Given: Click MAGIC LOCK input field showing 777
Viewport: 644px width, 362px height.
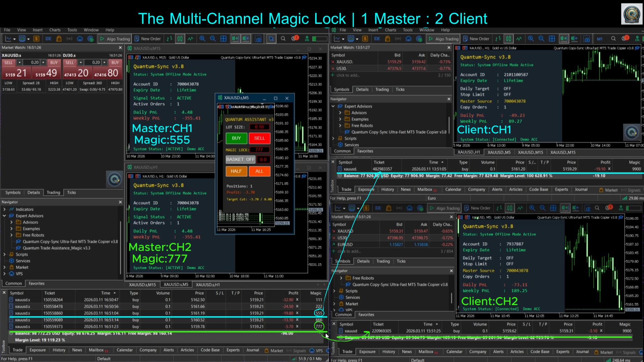Looking at the screenshot, I should point(259,150).
